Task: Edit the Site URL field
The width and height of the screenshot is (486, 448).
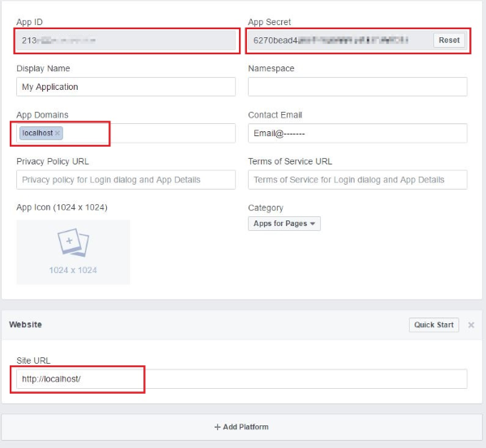Action: pyautogui.click(x=241, y=379)
